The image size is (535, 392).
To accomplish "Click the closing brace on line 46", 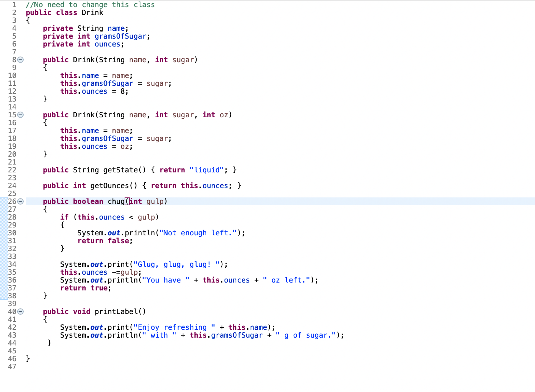I will click(28, 359).
